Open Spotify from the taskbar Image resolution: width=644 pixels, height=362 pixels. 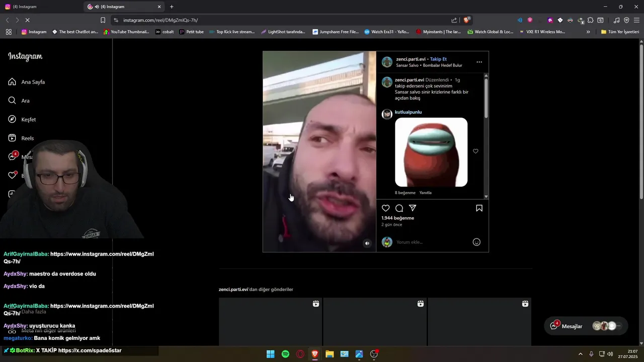tap(285, 354)
